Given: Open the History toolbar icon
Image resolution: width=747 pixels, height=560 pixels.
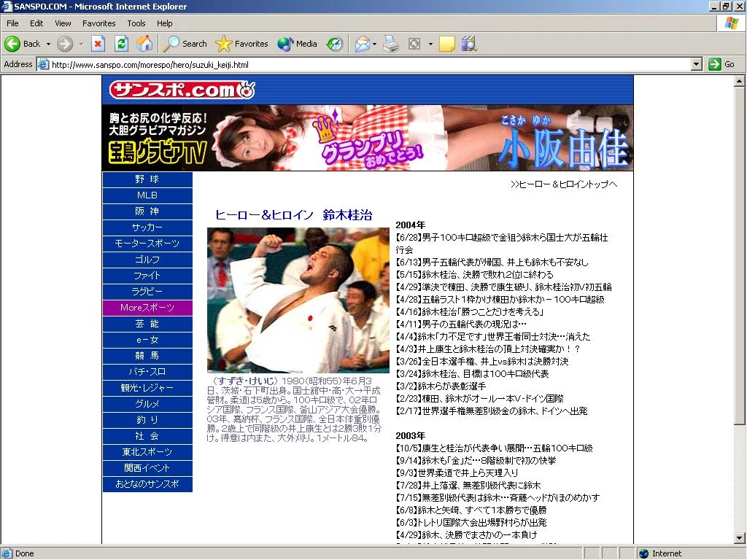Looking at the screenshot, I should pos(335,44).
